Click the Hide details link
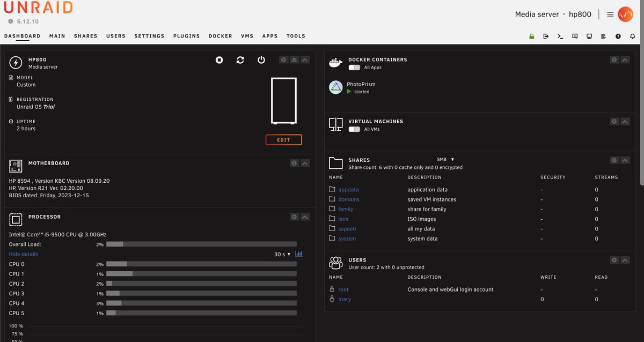Viewport: 644px width, 342px height. pos(23,254)
